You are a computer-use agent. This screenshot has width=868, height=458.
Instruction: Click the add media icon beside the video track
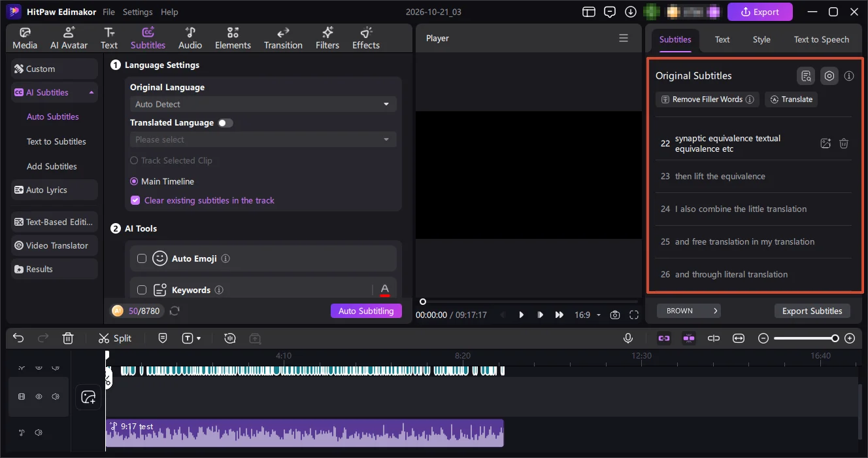88,397
